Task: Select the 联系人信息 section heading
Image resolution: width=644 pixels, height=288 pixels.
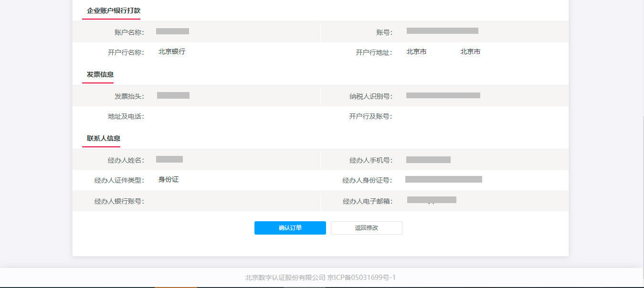Action: point(104,138)
